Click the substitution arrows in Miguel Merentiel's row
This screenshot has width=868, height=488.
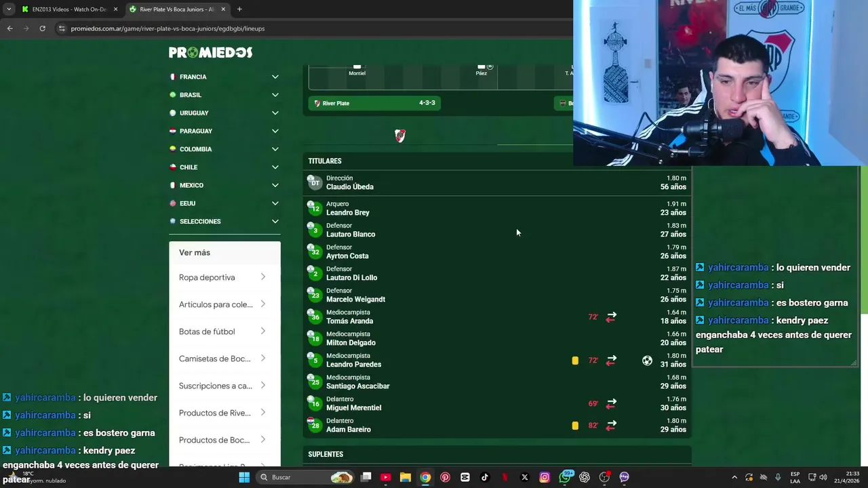pos(611,403)
